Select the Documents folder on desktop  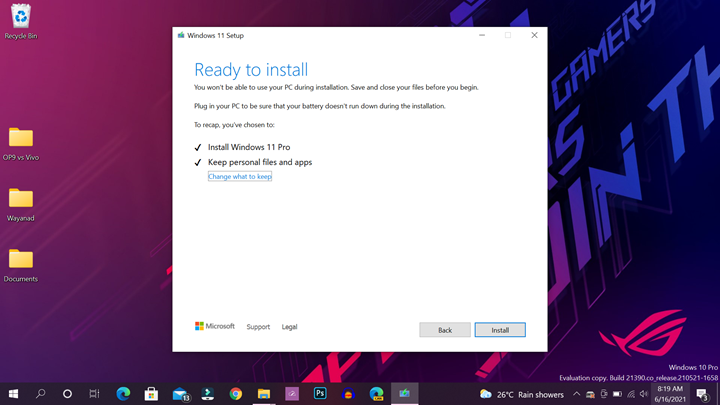(x=21, y=265)
